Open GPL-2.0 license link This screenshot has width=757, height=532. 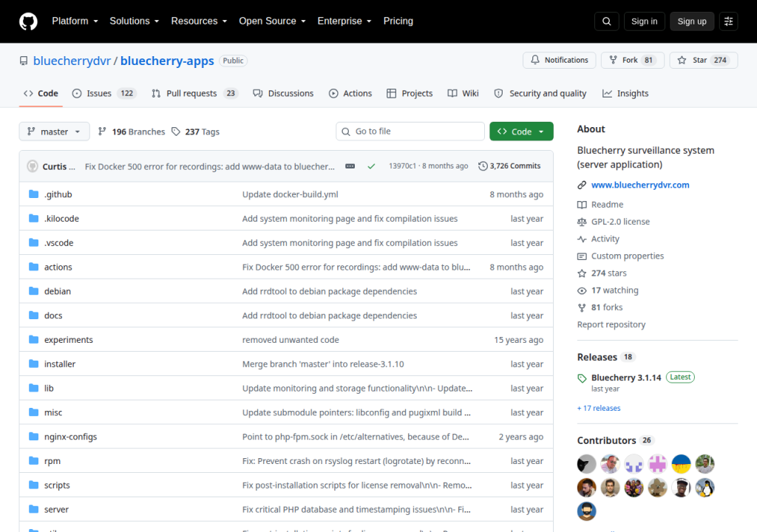tap(620, 222)
